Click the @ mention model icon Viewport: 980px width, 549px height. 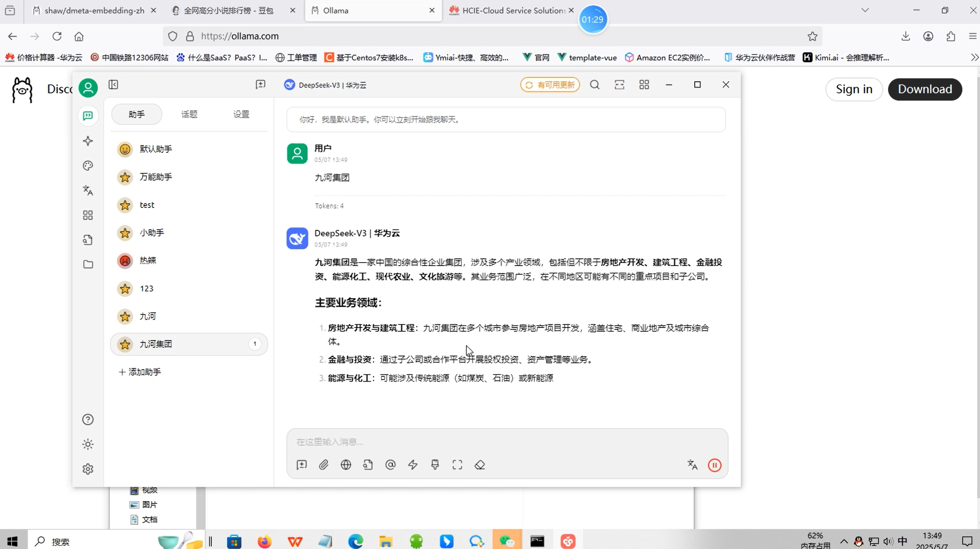click(x=391, y=465)
